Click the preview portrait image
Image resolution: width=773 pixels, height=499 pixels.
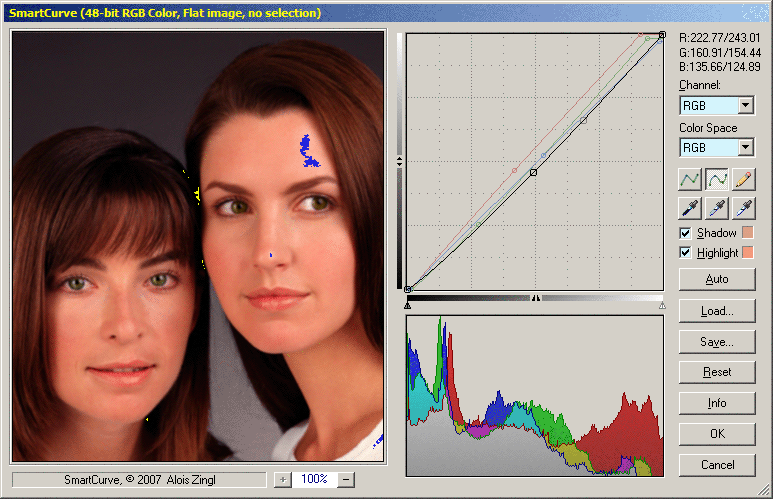pyautogui.click(x=198, y=246)
